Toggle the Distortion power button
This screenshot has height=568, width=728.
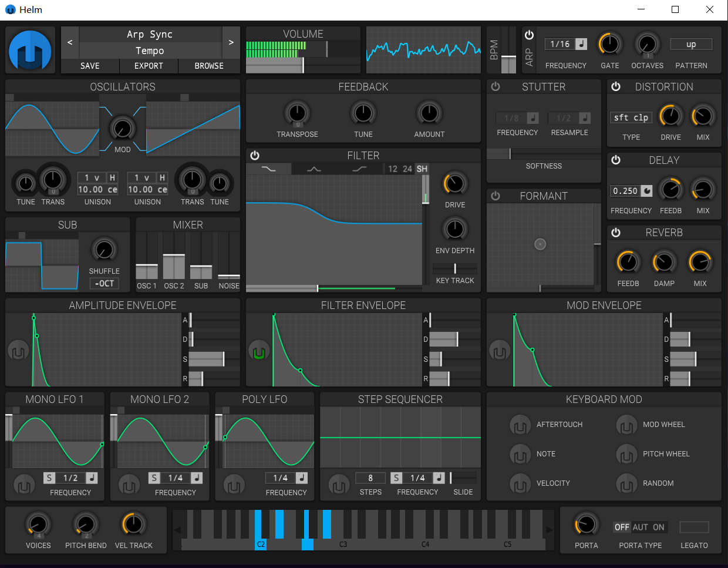616,87
